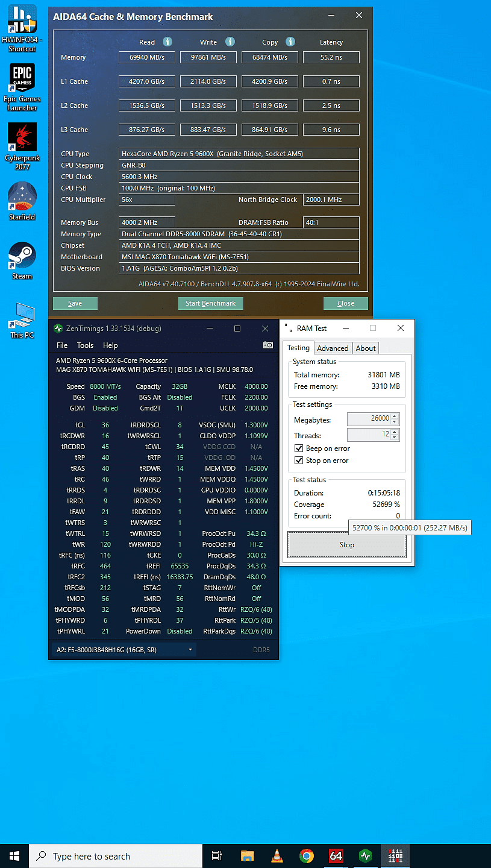Select the Epic Games Launcher desktop icon

22,87
